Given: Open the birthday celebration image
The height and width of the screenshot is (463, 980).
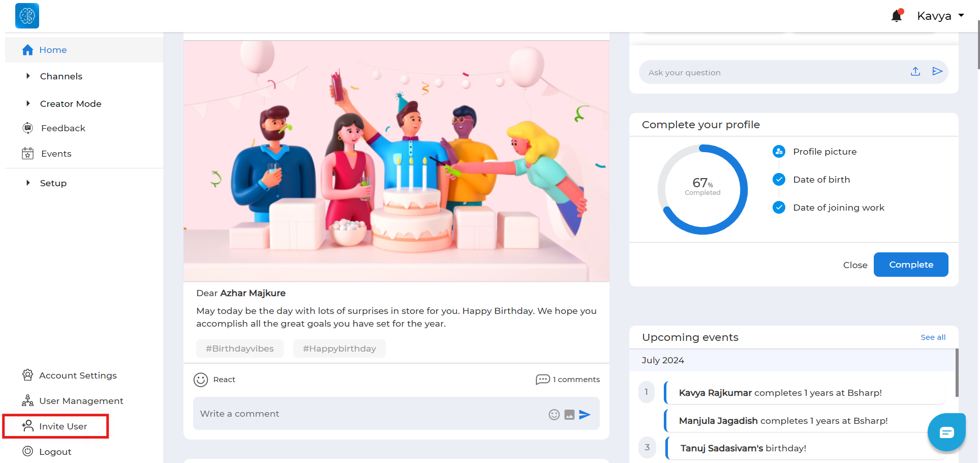Looking at the screenshot, I should pyautogui.click(x=396, y=161).
